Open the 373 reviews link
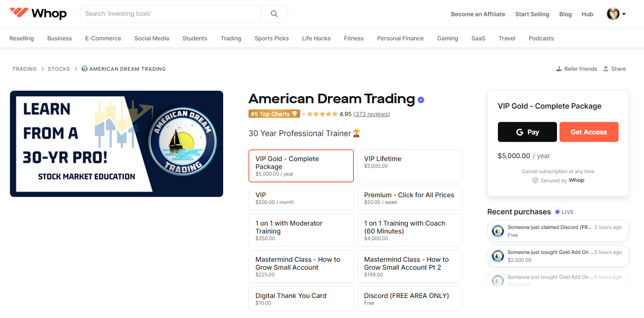This screenshot has width=644, height=318. 372,114
